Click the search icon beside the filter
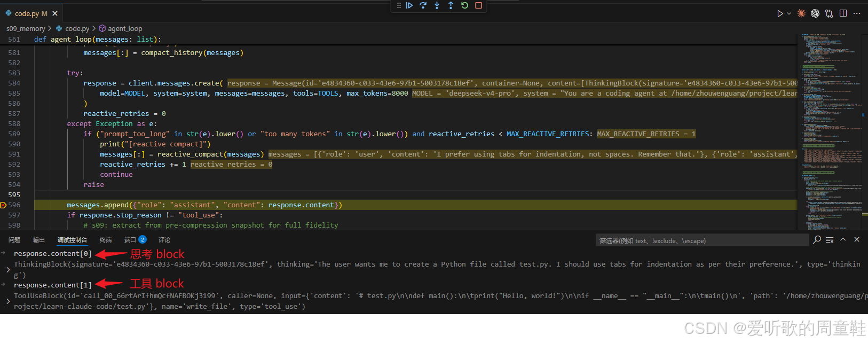The height and width of the screenshot is (343, 868). tap(817, 240)
